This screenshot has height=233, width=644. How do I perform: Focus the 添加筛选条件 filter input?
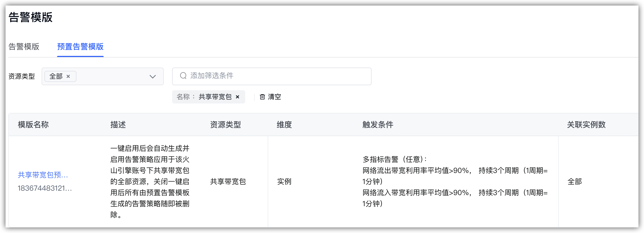(272, 76)
